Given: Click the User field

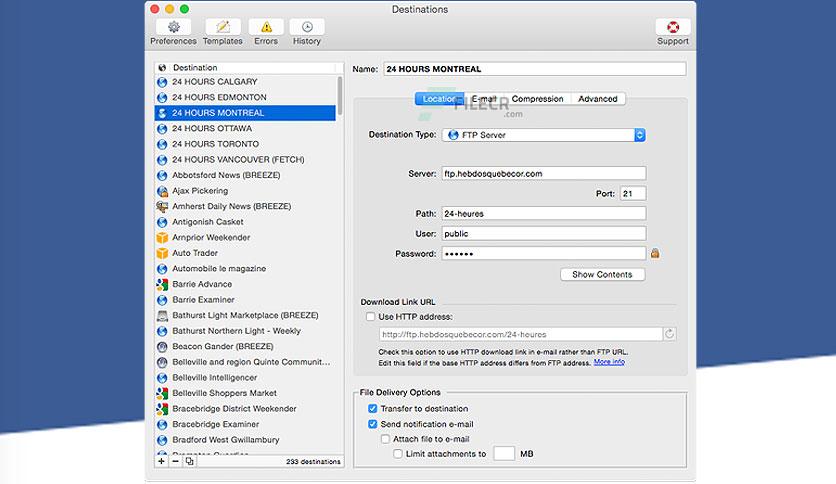Looking at the screenshot, I should click(x=544, y=233).
